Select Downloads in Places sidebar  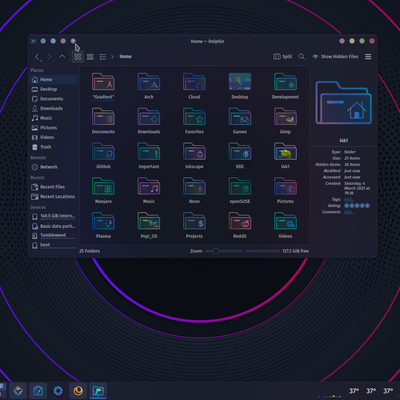53,108
